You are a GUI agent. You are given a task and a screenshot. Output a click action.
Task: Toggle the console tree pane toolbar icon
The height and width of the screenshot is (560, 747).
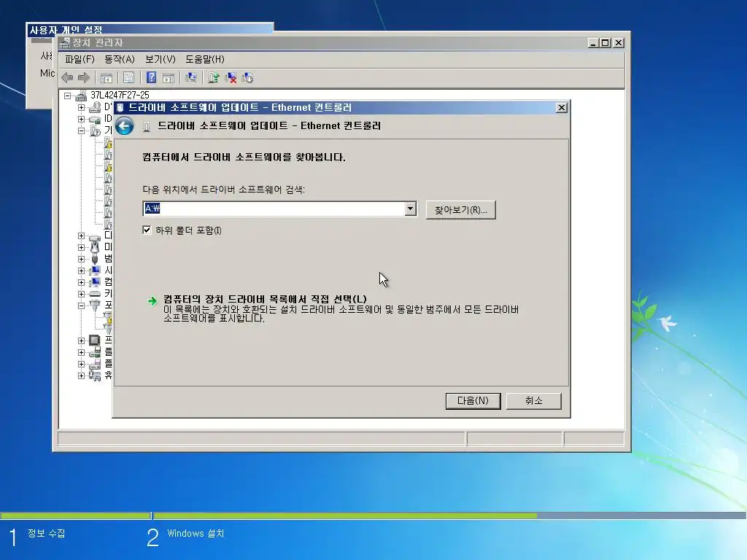pyautogui.click(x=107, y=77)
